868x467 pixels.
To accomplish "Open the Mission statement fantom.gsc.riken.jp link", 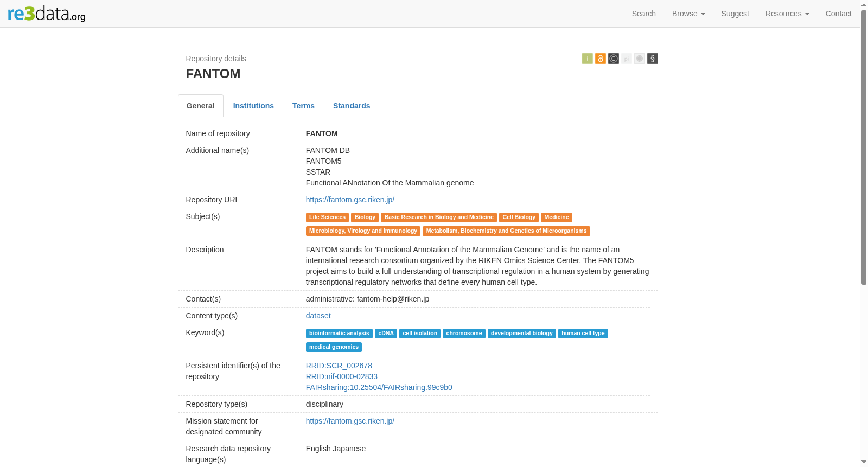I will tap(350, 421).
